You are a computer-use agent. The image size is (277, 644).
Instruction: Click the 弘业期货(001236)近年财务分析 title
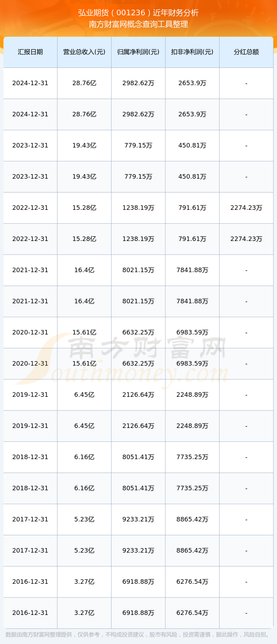138,13
